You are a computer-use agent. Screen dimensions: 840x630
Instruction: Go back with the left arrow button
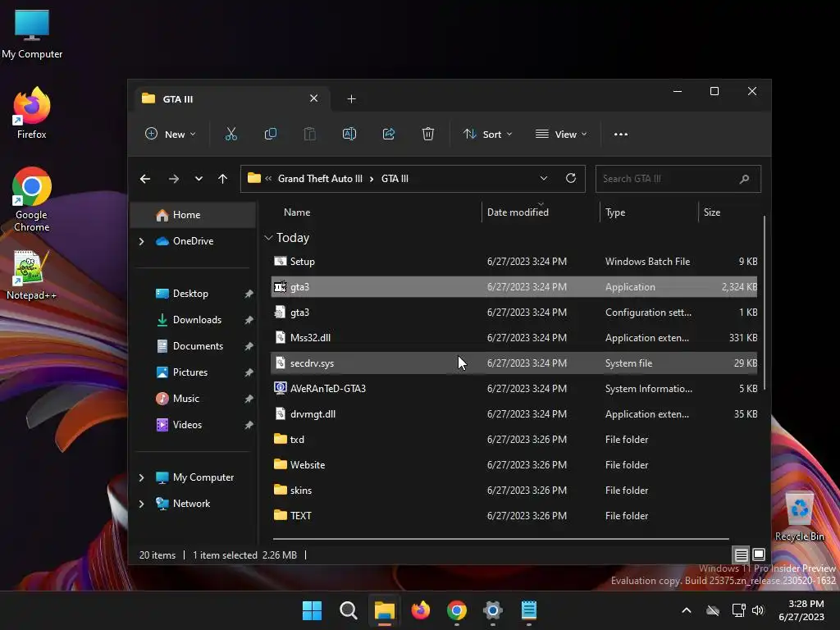tap(145, 179)
